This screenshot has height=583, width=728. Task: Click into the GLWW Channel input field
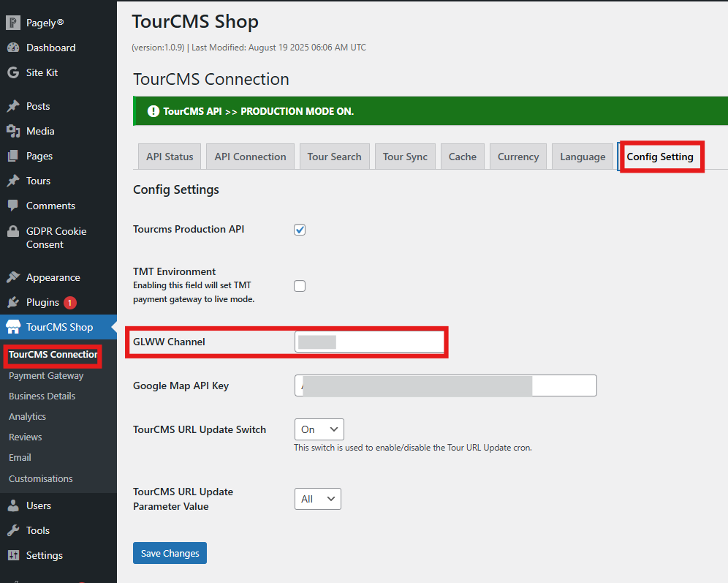(x=369, y=342)
